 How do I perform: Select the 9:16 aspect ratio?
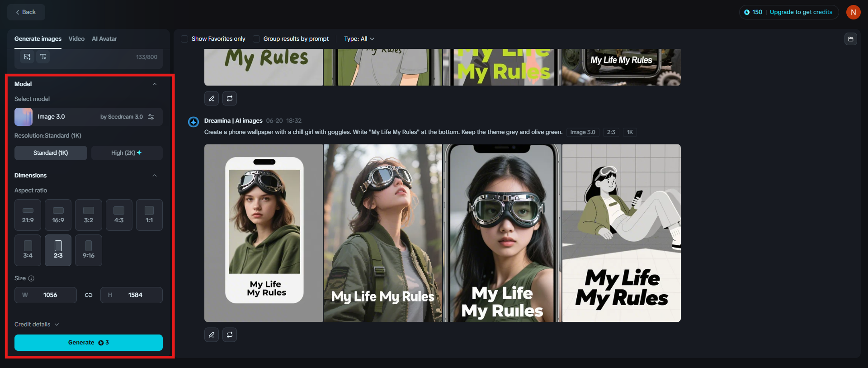click(89, 250)
